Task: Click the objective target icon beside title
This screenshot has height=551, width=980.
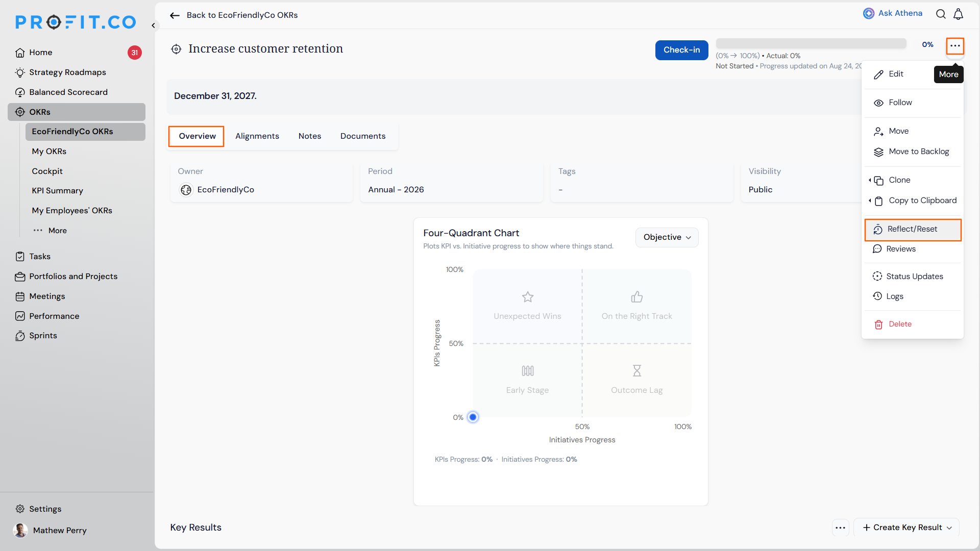Action: pyautogui.click(x=176, y=49)
